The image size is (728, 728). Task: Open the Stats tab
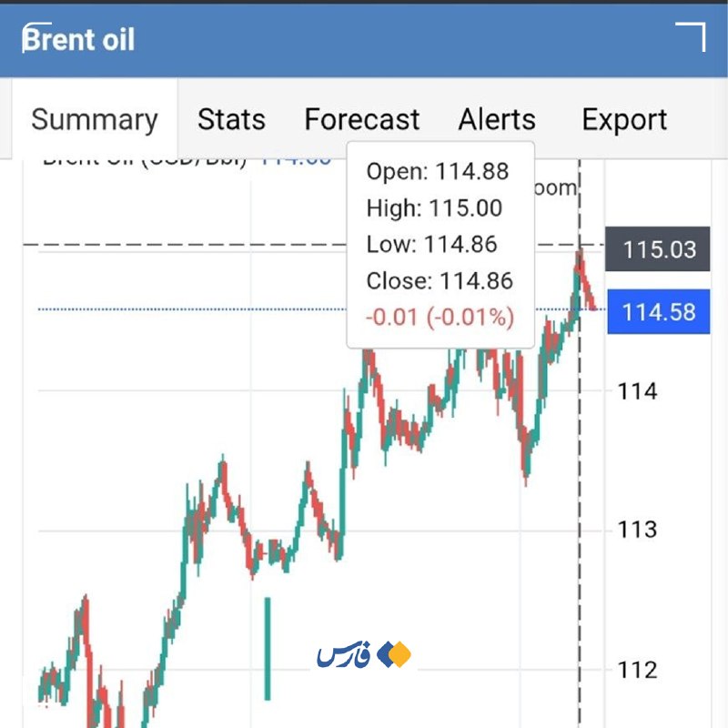click(231, 120)
